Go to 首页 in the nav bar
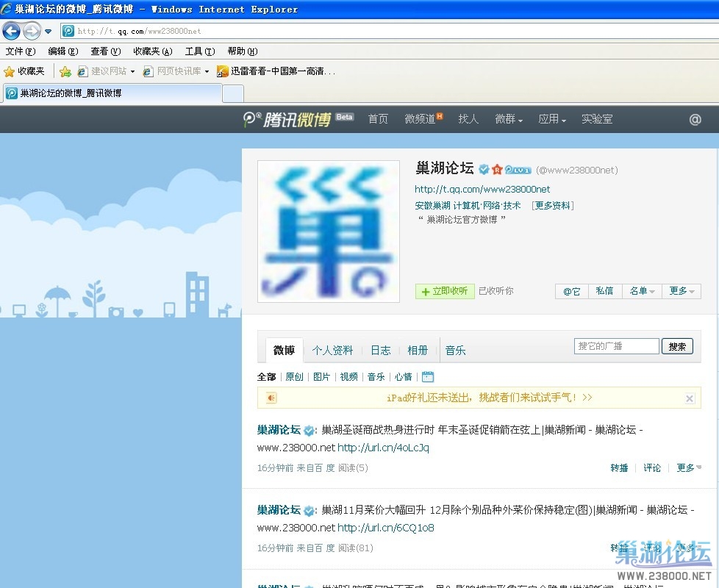 pos(378,119)
